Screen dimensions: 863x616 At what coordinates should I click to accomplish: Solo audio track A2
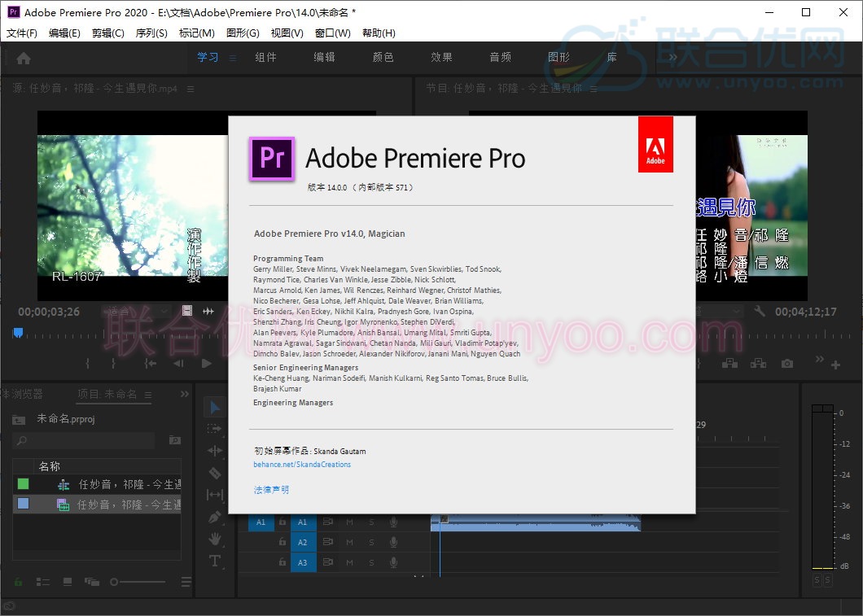(x=371, y=542)
